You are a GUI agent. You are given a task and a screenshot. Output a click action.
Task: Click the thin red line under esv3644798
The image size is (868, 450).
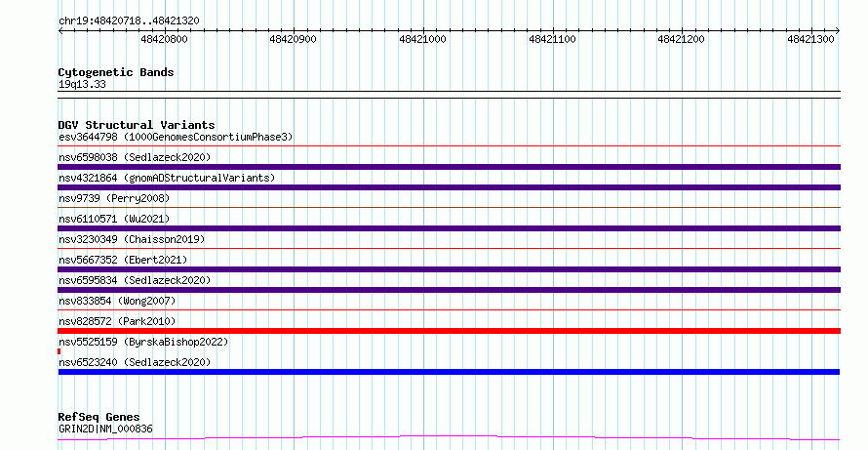(x=449, y=146)
